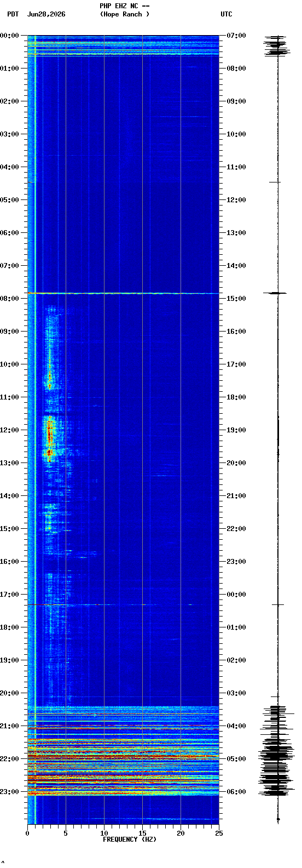Click the Hope Ranch station name
The height and width of the screenshot is (868, 302).
pos(125,14)
